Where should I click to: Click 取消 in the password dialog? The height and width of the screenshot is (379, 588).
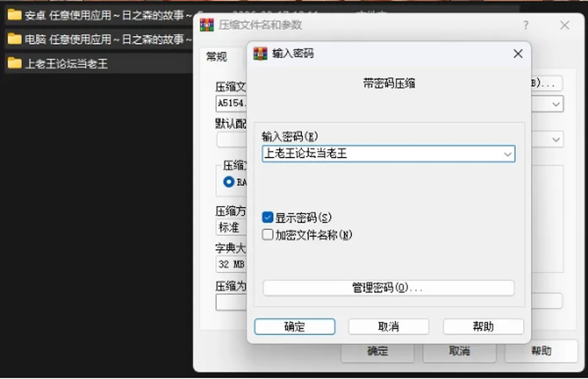pos(388,326)
